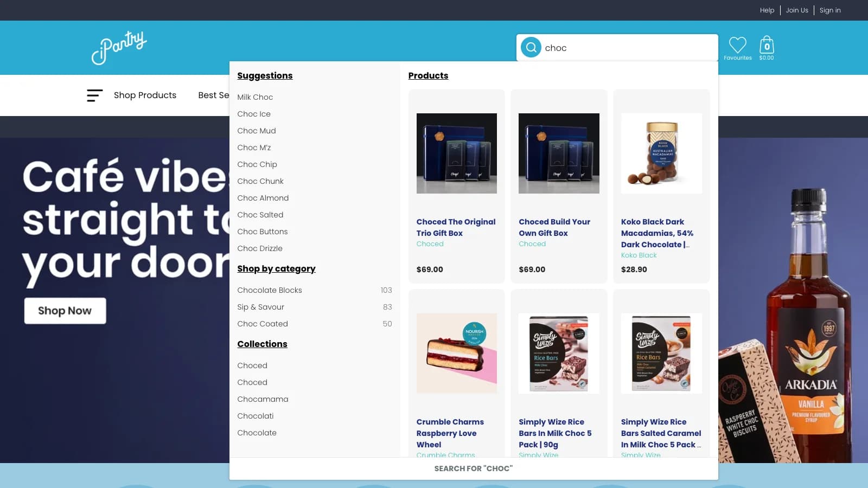The height and width of the screenshot is (488, 868).
Task: Click Koko Black brand link
Action: tap(639, 255)
